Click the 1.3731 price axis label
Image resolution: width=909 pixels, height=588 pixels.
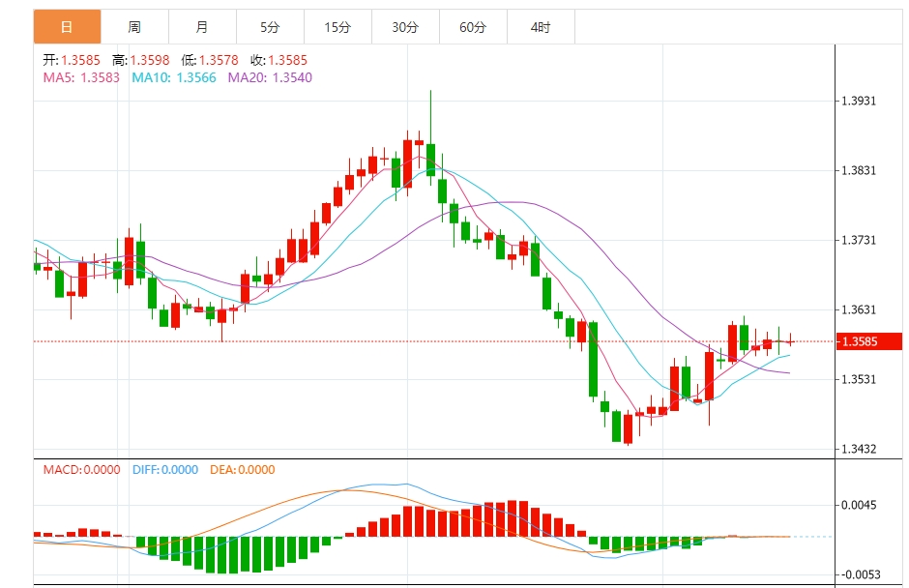[859, 240]
